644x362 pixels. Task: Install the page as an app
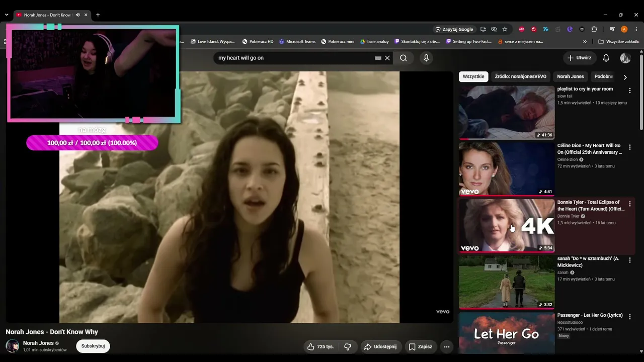coord(483,29)
